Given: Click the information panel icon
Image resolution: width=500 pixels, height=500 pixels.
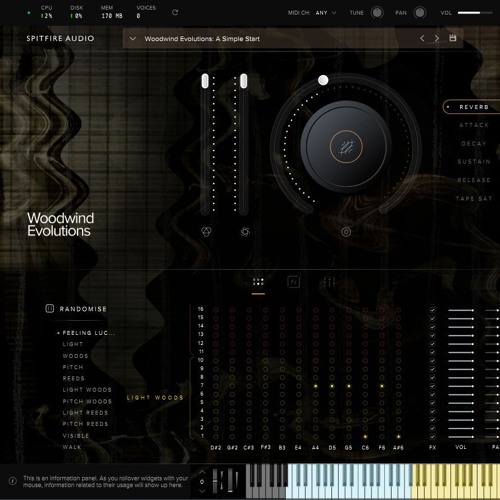Looking at the screenshot, I should point(13,481).
